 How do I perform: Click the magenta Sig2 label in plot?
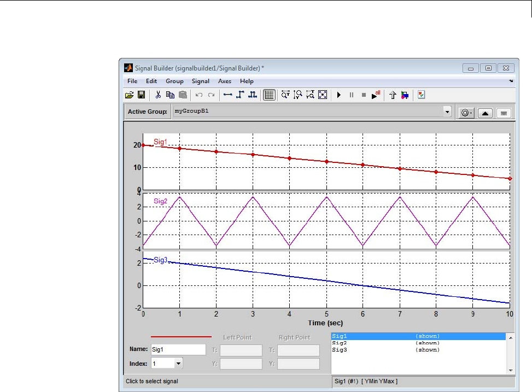tap(160, 201)
